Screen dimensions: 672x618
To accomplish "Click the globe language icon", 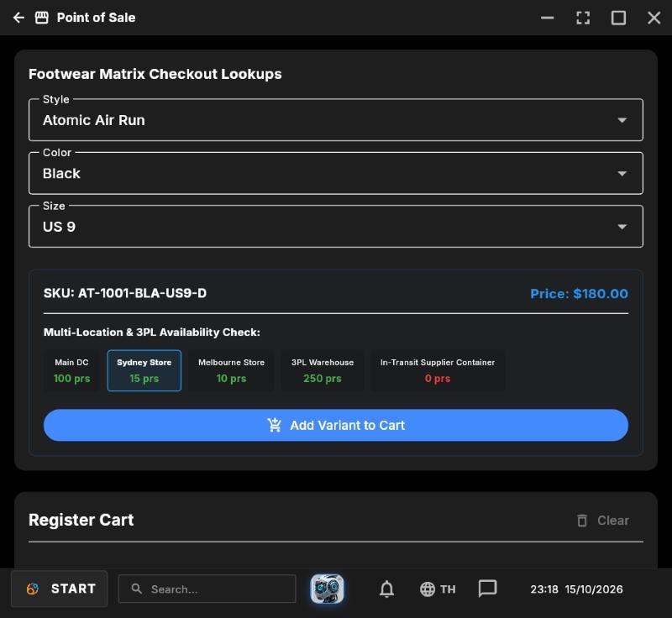I will tap(428, 589).
